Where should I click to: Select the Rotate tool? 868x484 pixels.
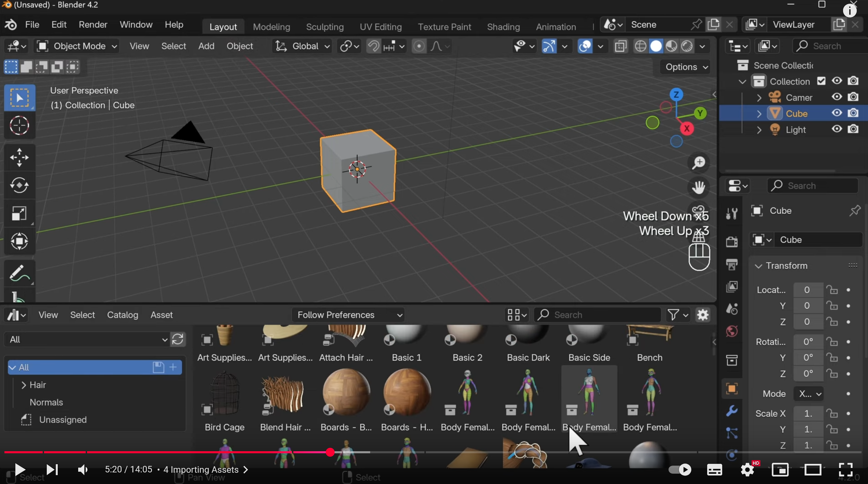[x=19, y=185]
